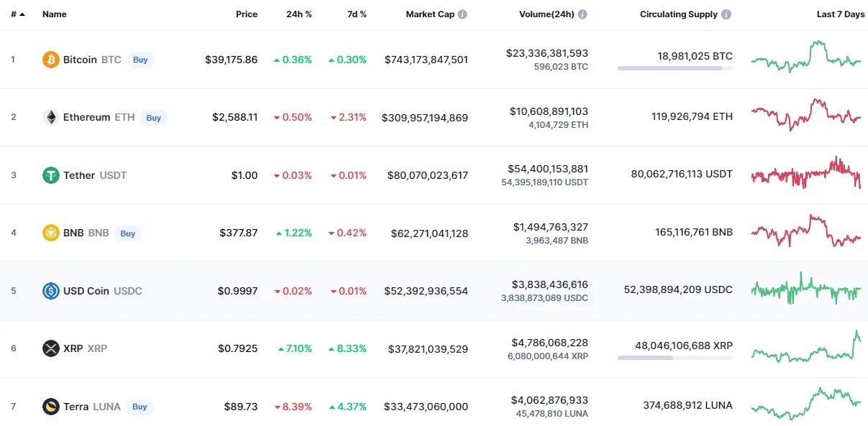Sort table by 24h % column header
The width and height of the screenshot is (868, 426).
(299, 14)
